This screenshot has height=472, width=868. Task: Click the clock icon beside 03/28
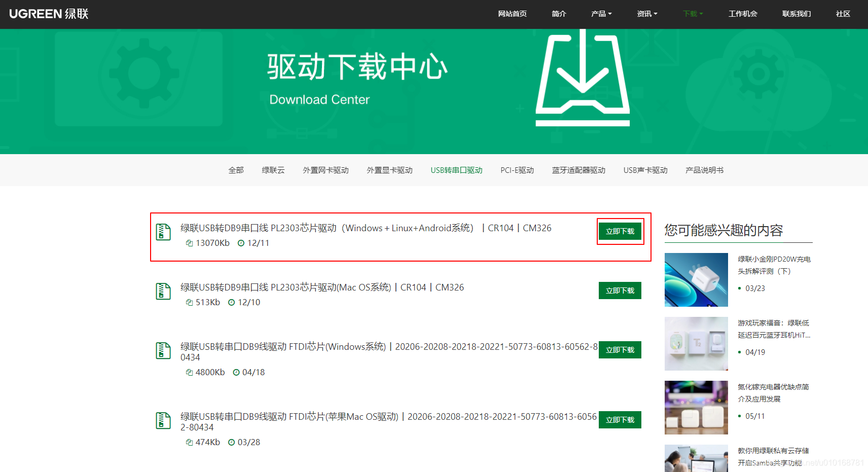pos(232,443)
